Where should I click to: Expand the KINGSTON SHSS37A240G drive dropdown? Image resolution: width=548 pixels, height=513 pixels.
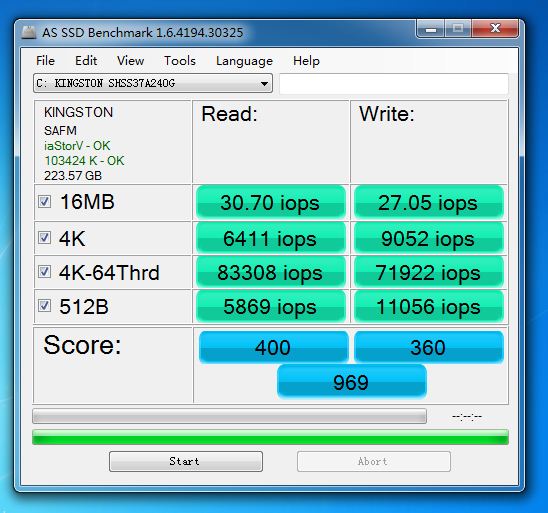[153, 83]
